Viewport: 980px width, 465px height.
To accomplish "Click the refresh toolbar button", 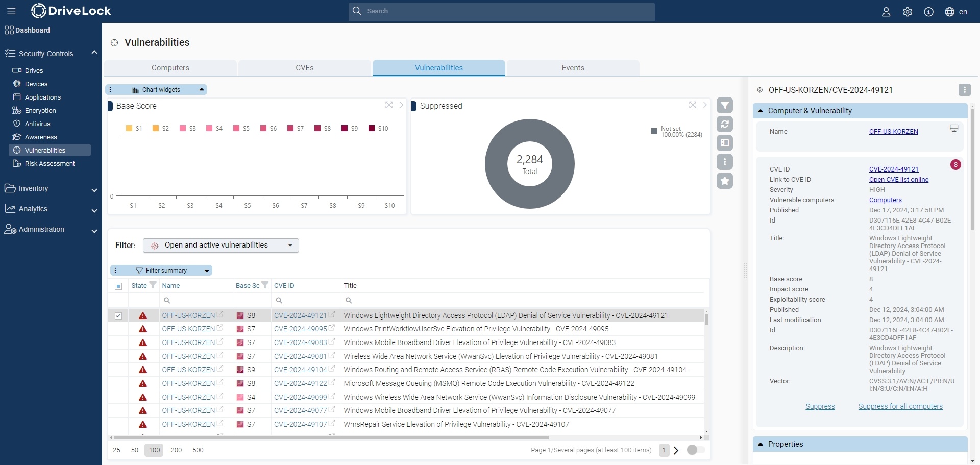I will [x=725, y=124].
